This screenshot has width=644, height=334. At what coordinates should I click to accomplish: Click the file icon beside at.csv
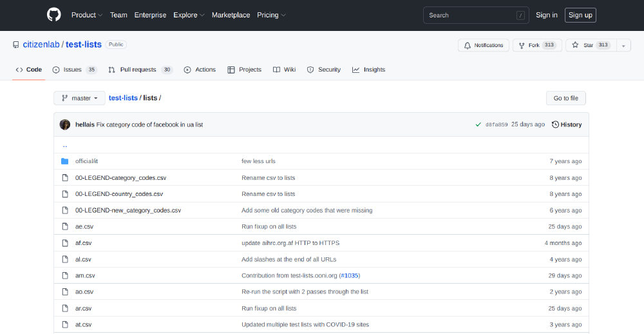click(x=65, y=324)
